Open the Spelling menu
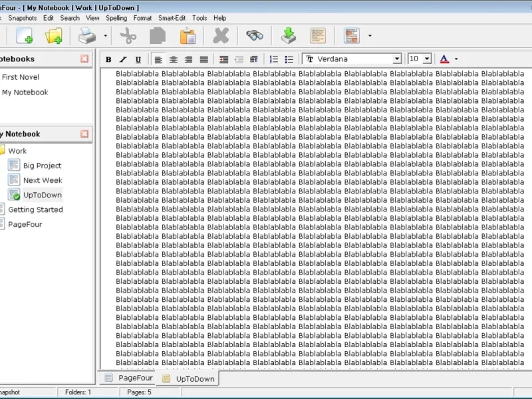 point(116,18)
